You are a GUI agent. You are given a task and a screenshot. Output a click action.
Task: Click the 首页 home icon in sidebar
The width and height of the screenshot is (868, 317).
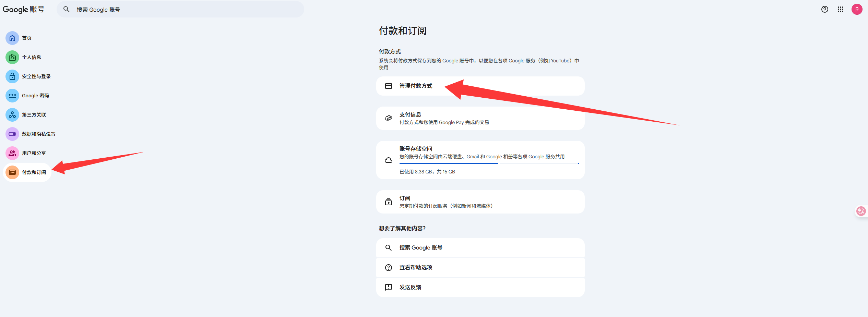pos(12,38)
